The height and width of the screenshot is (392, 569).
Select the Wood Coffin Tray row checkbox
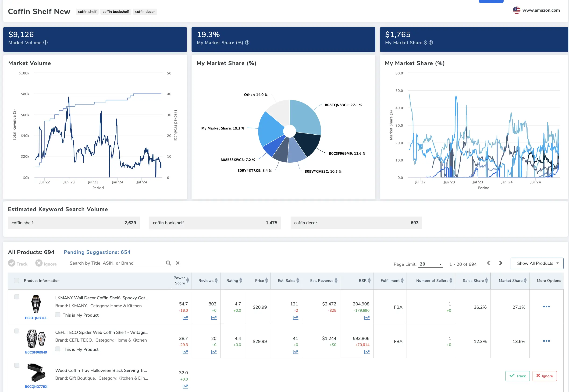pyautogui.click(x=17, y=365)
